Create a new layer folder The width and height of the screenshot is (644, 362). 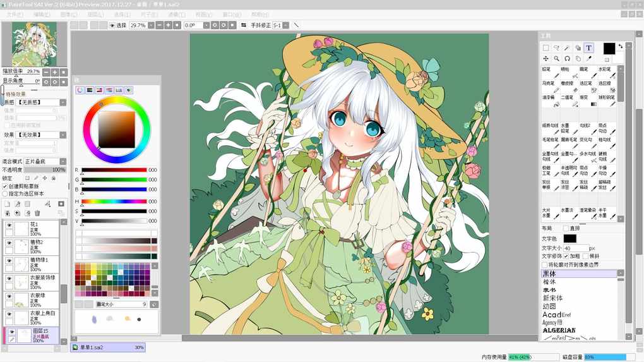tap(28, 204)
